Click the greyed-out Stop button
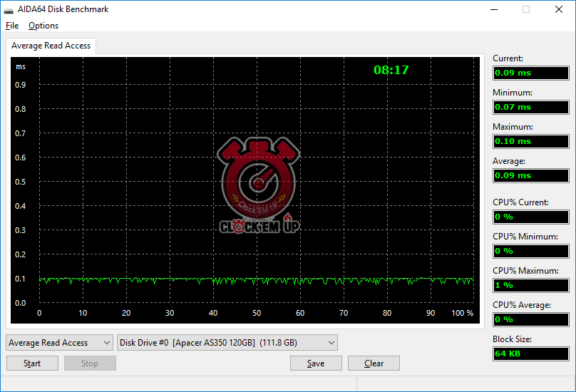Screen dimensions: 576x392 (90, 363)
